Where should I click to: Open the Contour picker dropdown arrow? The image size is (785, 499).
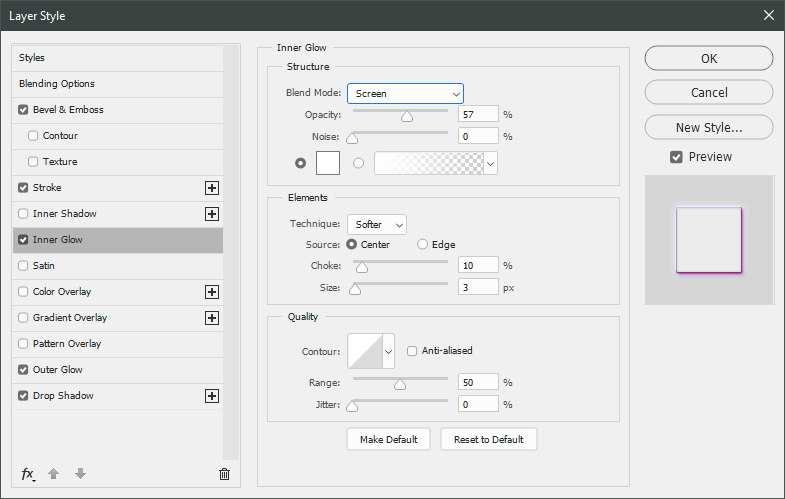[x=388, y=351]
